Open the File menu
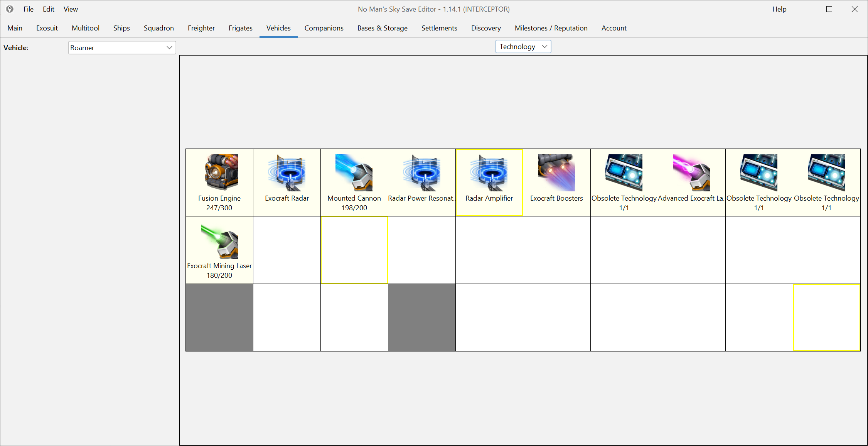The height and width of the screenshot is (446, 868). (x=28, y=9)
